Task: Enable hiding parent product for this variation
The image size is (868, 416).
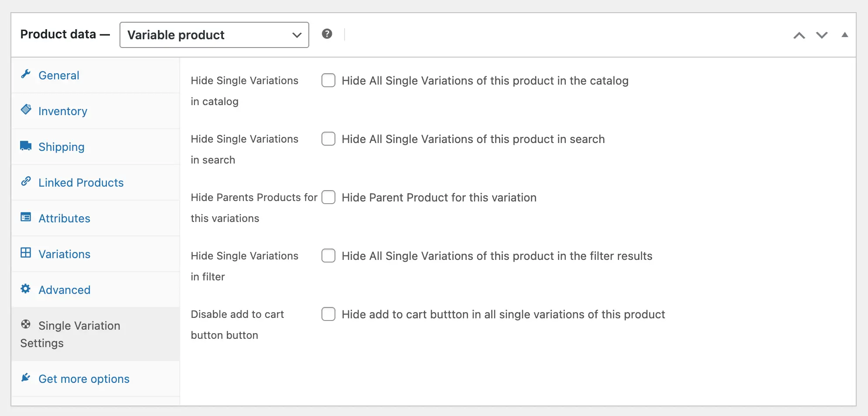Action: point(328,197)
